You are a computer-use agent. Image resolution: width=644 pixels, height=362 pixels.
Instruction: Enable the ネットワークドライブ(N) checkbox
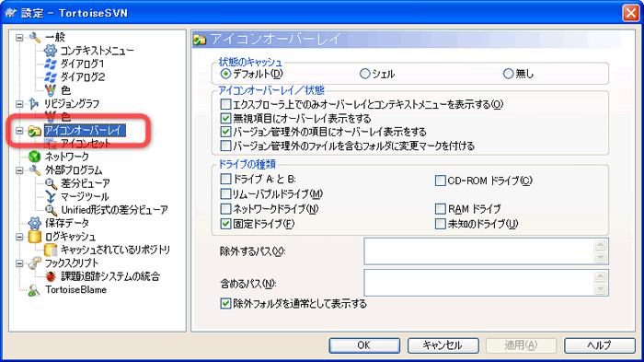pos(225,209)
